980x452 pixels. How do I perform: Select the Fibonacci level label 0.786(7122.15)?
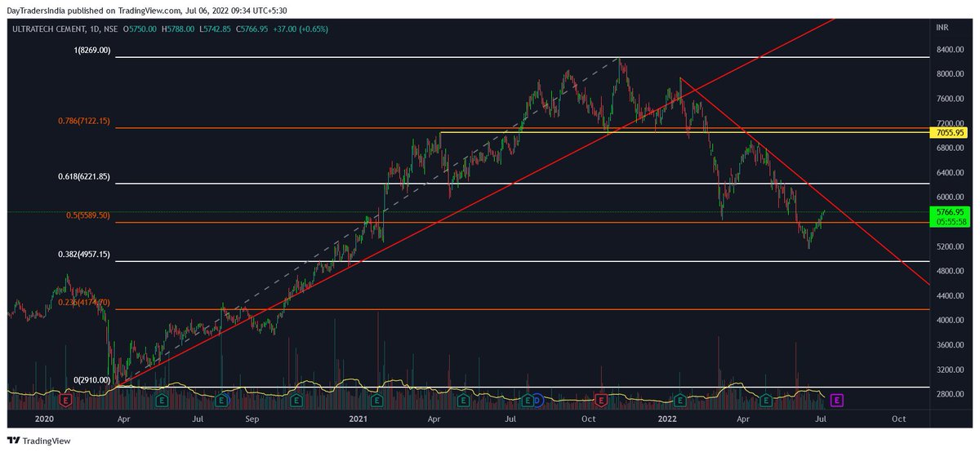click(x=84, y=122)
